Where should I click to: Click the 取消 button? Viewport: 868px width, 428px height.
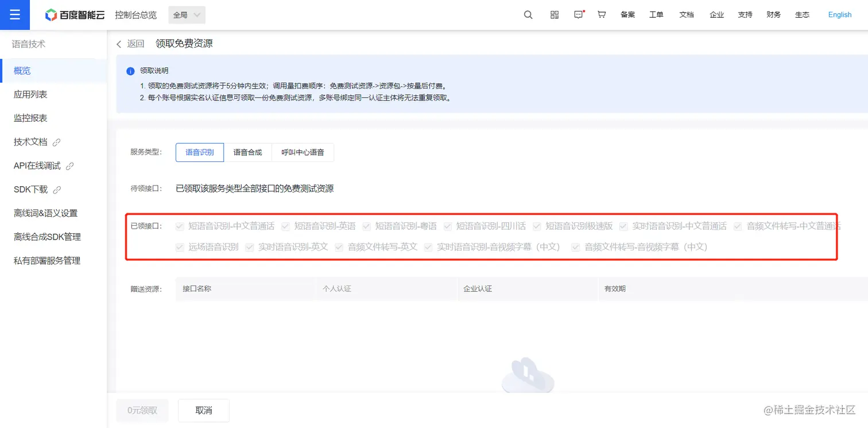204,410
